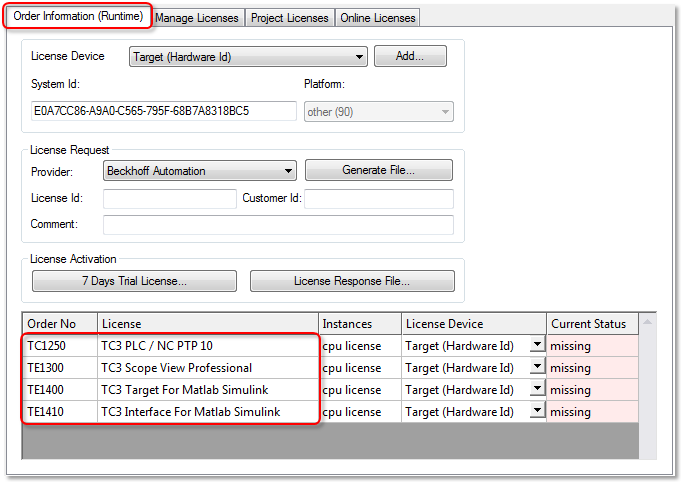681x482 pixels.
Task: Open the Provider Beckhoff Automation dropdown
Action: [x=200, y=171]
